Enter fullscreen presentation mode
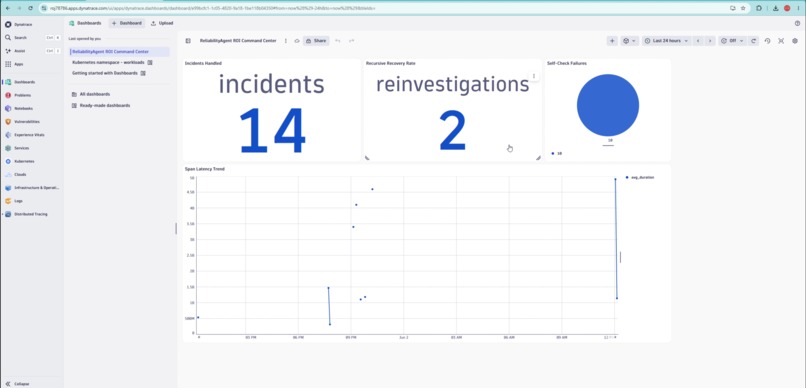 pos(781,41)
